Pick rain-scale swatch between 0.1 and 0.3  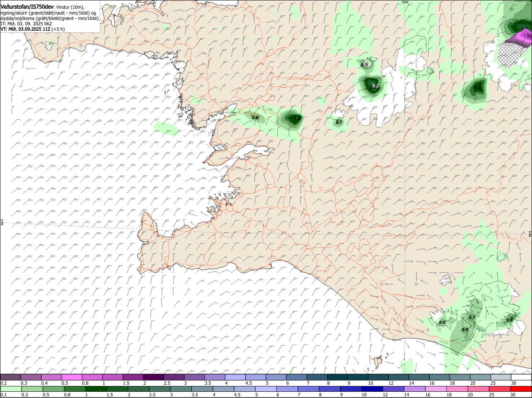pyautogui.click(x=10, y=389)
